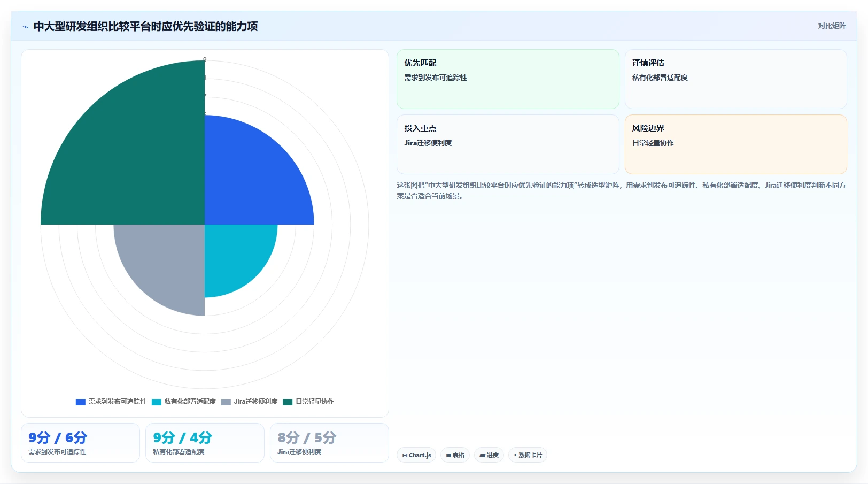Click the cyan legend color swatch

coord(157,402)
